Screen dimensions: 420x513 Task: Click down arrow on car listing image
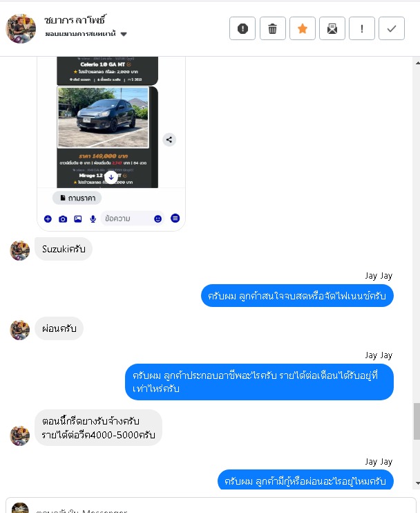click(111, 177)
